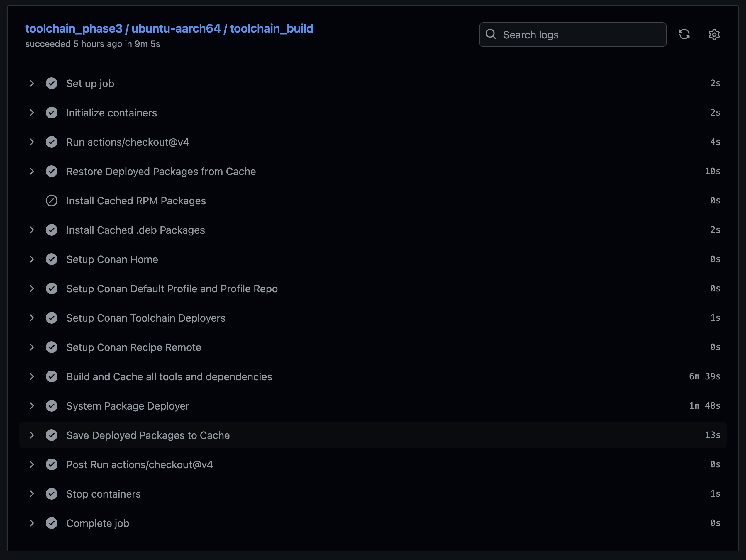This screenshot has width=746, height=560.
Task: Expand the Save Deployed Packages to Cache chevron
Action: tap(31, 435)
